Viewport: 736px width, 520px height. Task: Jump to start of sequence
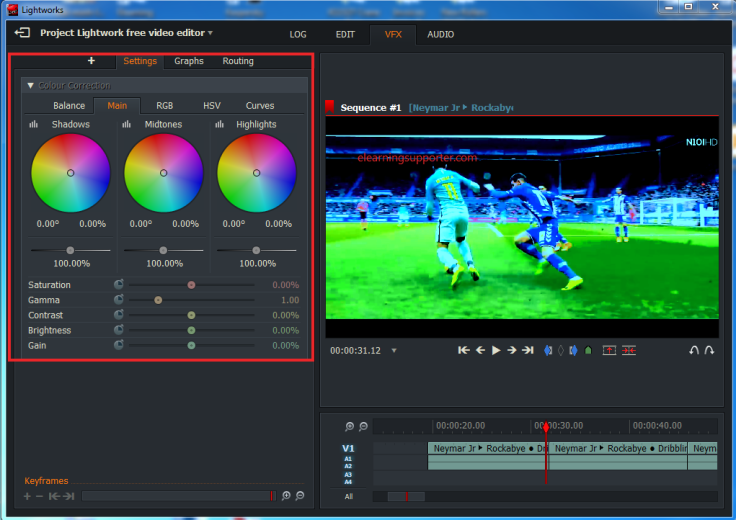(x=464, y=350)
